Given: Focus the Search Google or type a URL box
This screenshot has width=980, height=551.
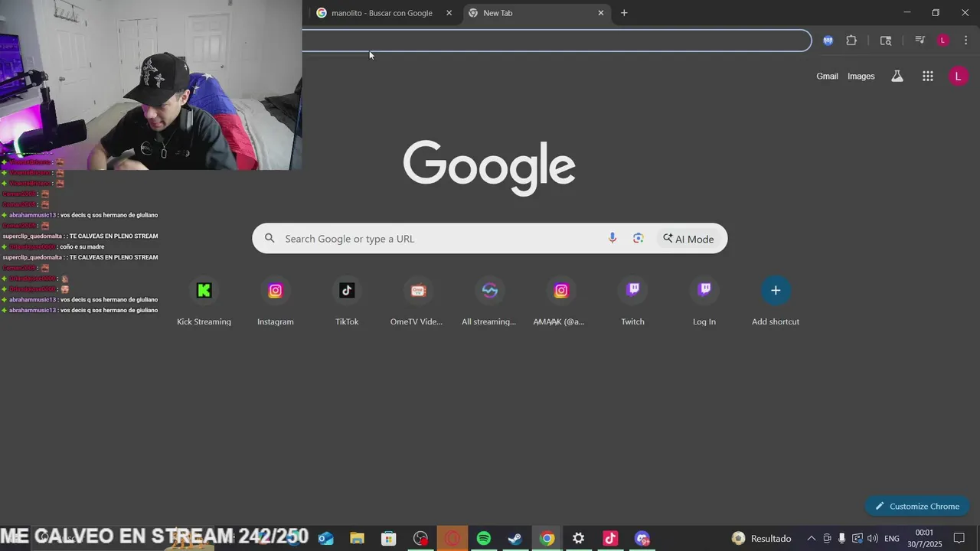Looking at the screenshot, I should coord(490,239).
